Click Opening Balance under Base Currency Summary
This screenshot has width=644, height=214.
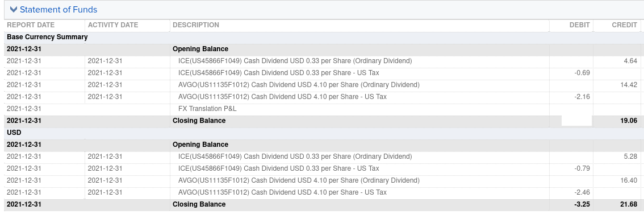(200, 49)
